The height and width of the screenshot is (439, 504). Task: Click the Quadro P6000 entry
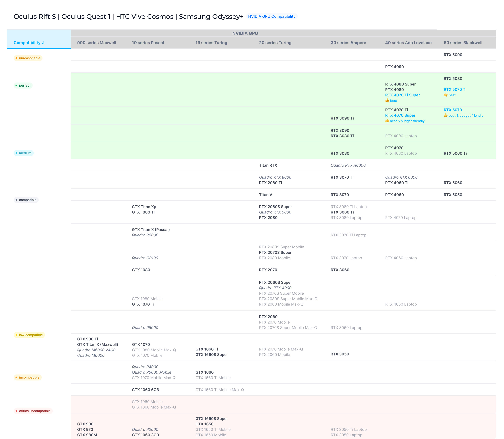pyautogui.click(x=145, y=235)
